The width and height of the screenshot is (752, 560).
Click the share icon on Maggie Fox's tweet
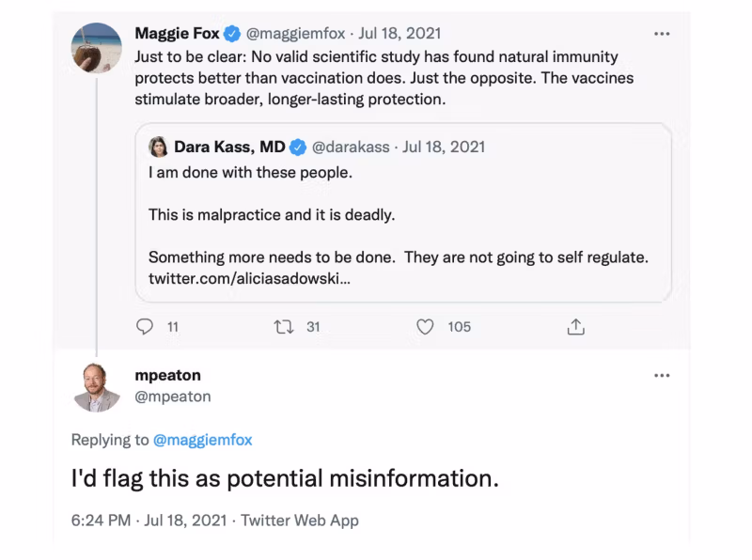coord(576,327)
